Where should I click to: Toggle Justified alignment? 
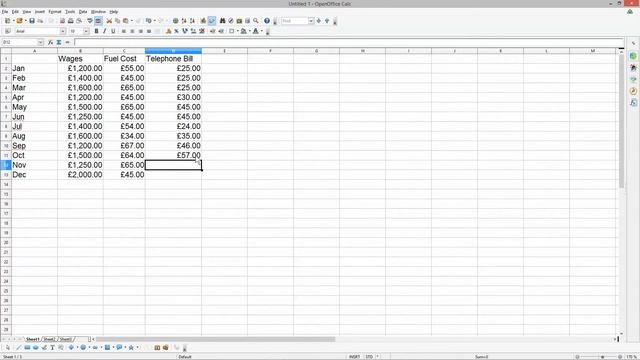(149, 31)
